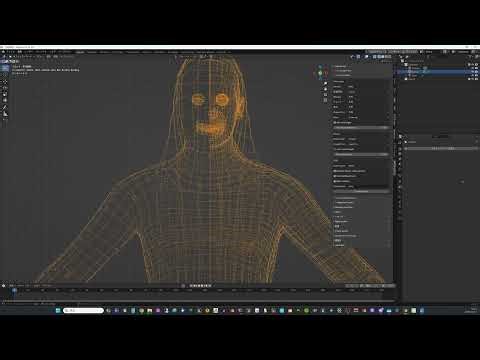Screen dimensions: 480x360
Task: Toggle eye icon of highlighted Outliner row
Action: (472, 71)
